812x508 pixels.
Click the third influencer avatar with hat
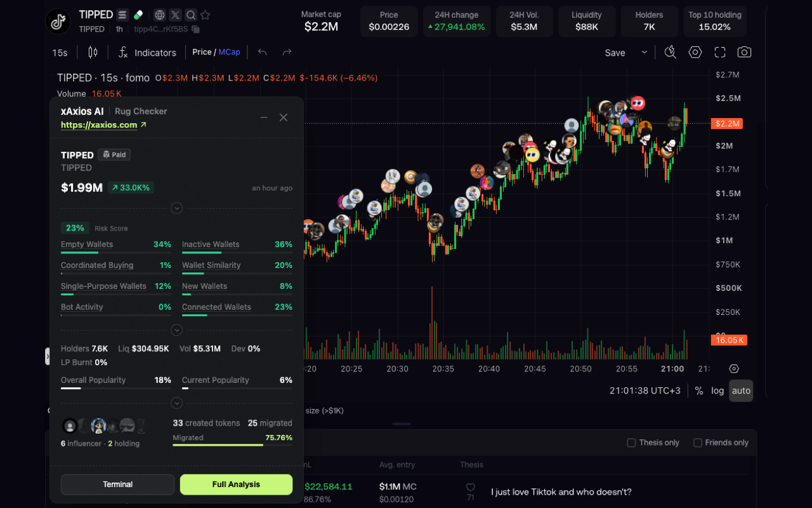[98, 425]
